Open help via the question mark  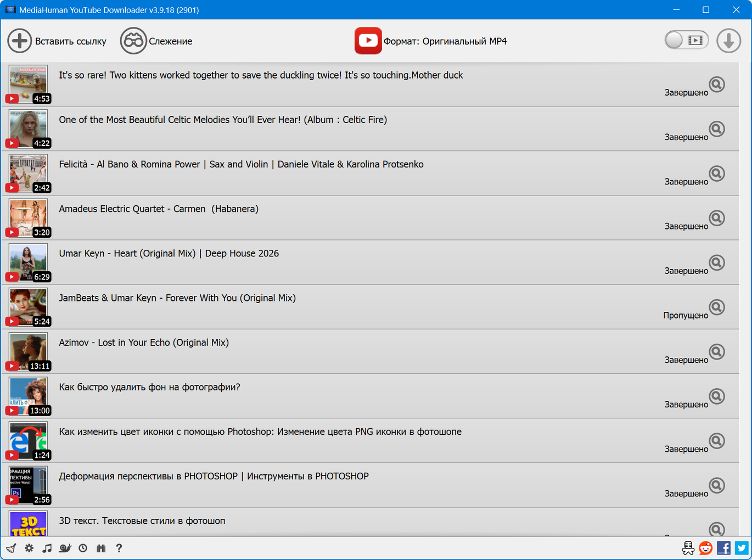pyautogui.click(x=119, y=548)
